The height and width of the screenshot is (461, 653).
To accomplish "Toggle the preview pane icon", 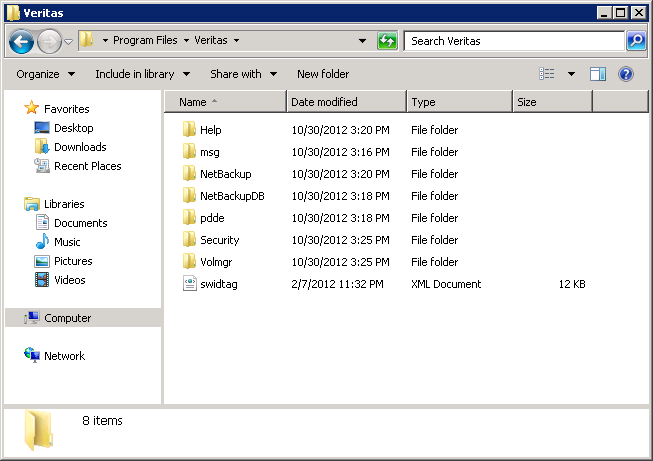I will coord(598,75).
